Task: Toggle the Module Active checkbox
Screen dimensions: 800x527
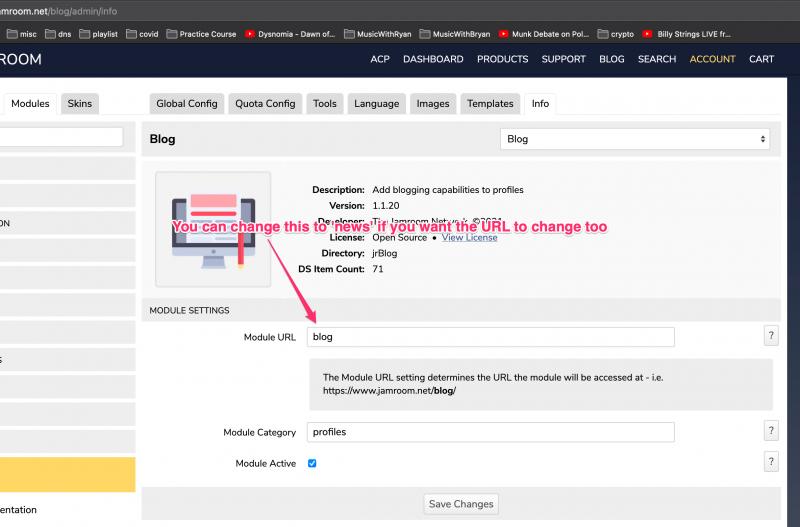Action: [x=312, y=464]
